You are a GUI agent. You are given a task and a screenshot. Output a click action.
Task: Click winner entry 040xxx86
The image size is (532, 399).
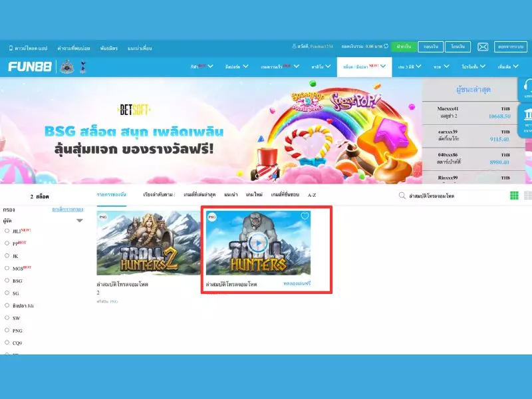(473, 159)
